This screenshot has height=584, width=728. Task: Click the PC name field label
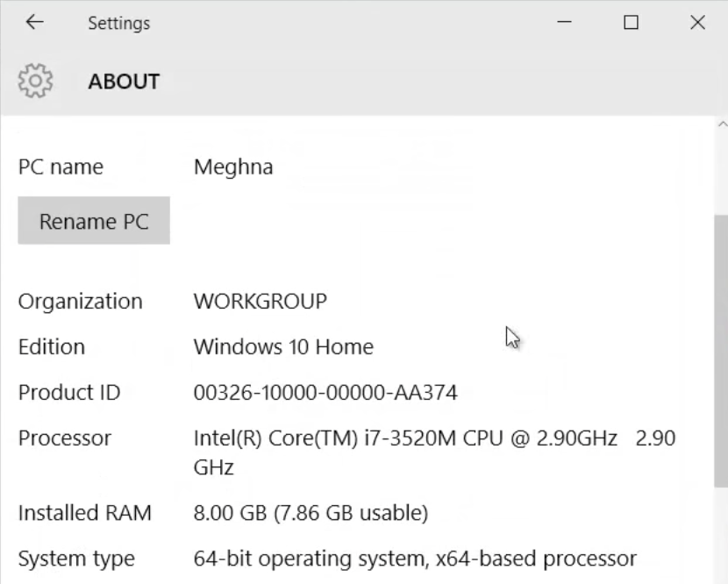tap(59, 167)
